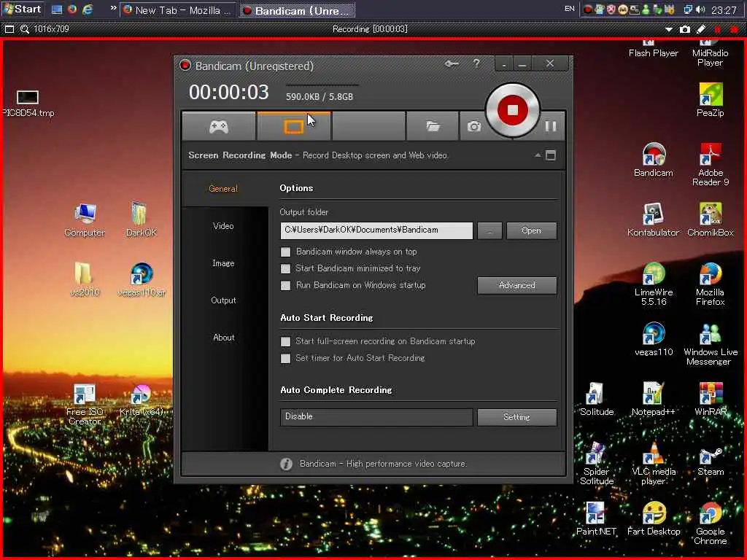Open Auto Complete Recording Setting button

tap(517, 416)
